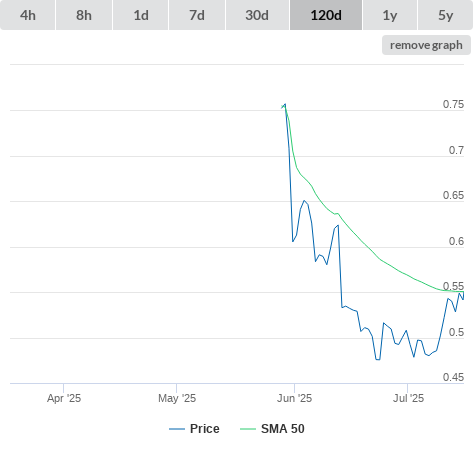Open the 7d time range view

pyautogui.click(x=197, y=15)
